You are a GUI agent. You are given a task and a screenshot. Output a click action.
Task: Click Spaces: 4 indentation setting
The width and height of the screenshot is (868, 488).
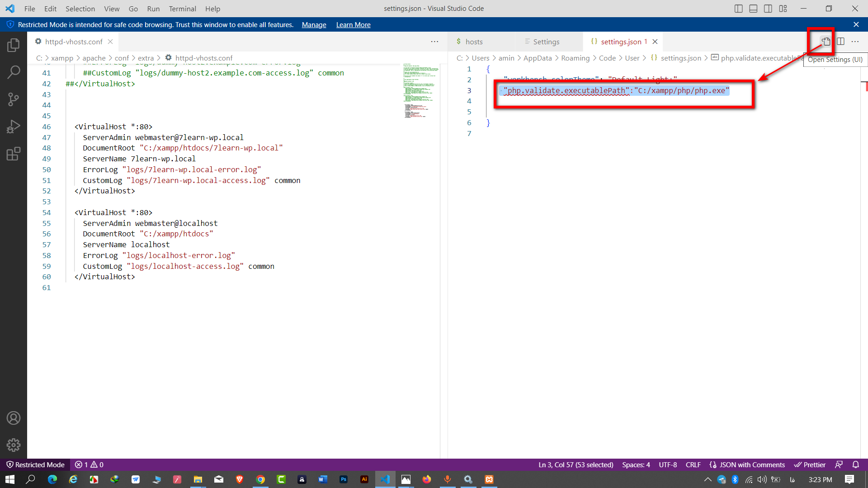(636, 465)
